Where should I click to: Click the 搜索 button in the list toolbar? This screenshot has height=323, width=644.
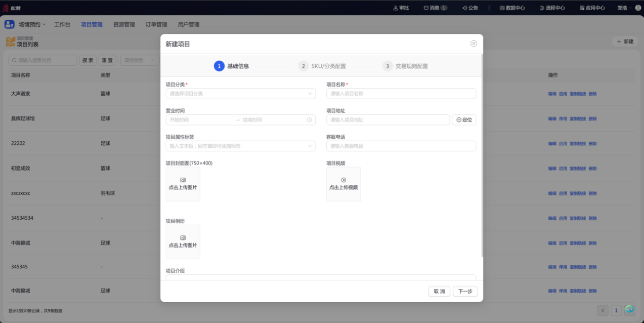(x=88, y=60)
